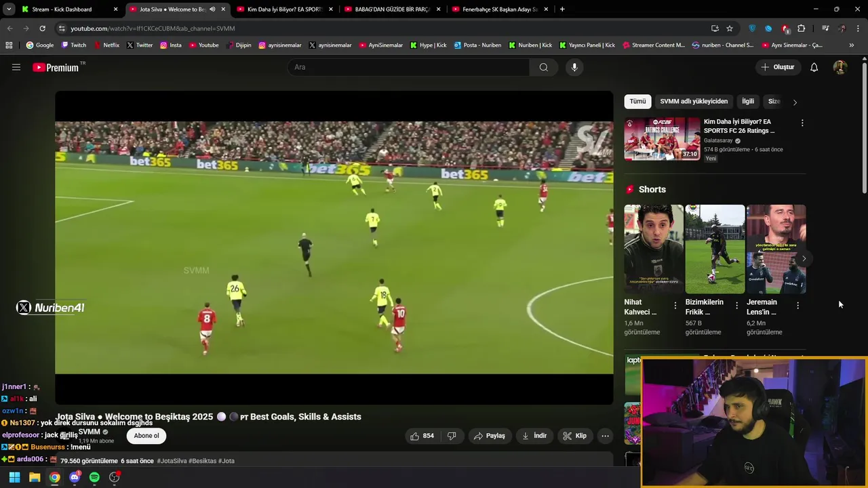Switch to Kim Daha İyi Biliyor browser tab
Screen dimensions: 868x488
pyautogui.click(x=285, y=9)
